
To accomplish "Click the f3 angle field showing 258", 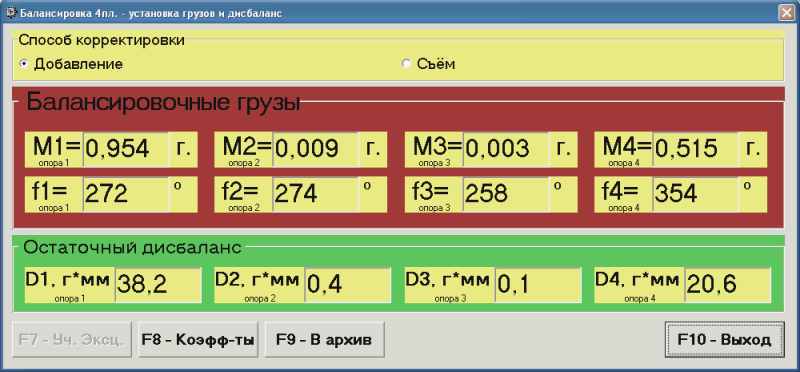I will point(506,194).
